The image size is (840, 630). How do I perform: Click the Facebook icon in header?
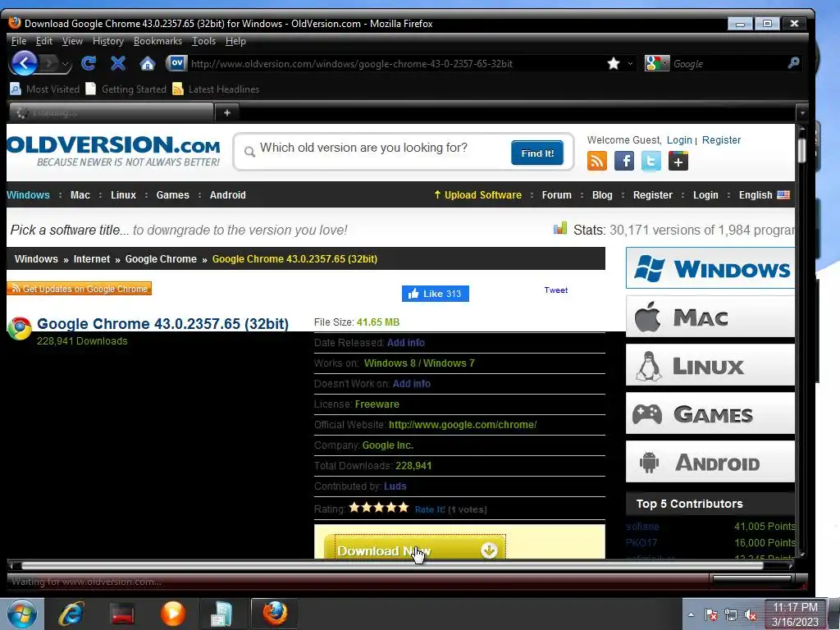[x=624, y=161]
